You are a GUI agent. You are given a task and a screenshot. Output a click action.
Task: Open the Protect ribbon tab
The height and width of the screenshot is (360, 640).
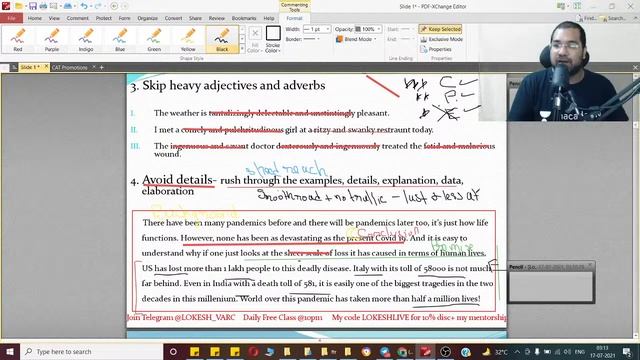(104, 18)
